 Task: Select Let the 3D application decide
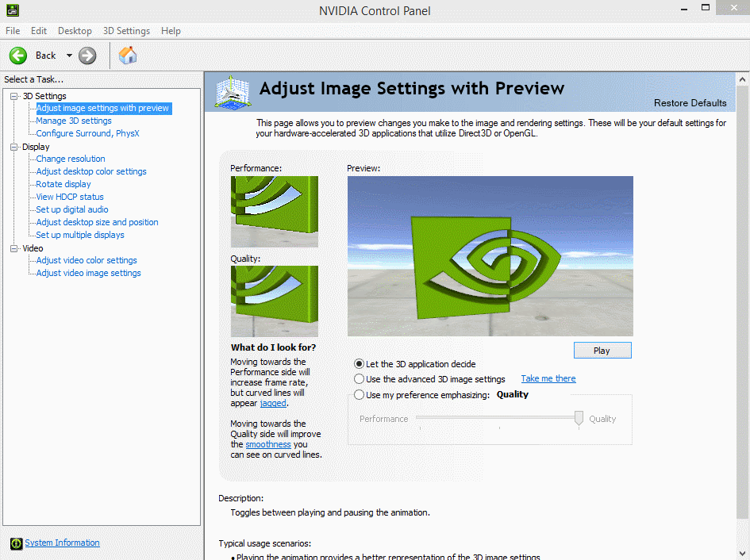pos(360,364)
